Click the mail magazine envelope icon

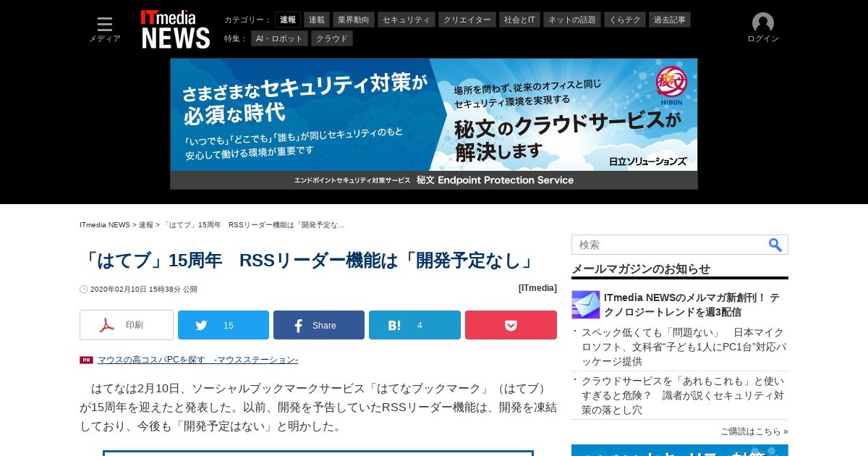(586, 305)
